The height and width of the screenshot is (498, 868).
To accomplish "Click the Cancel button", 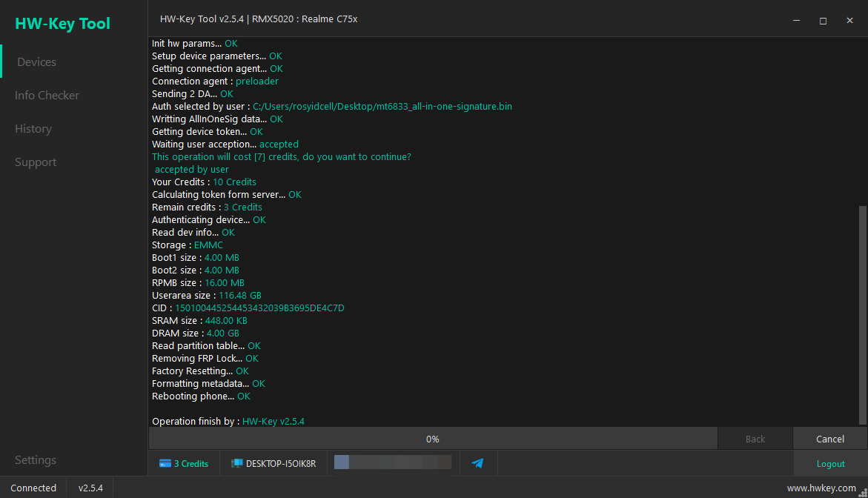I will pyautogui.click(x=829, y=439).
